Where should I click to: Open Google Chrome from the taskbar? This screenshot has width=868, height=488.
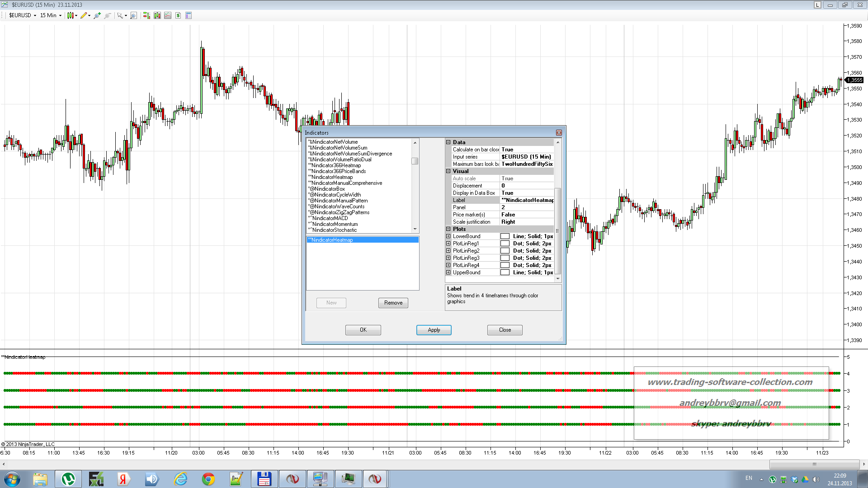[208, 479]
